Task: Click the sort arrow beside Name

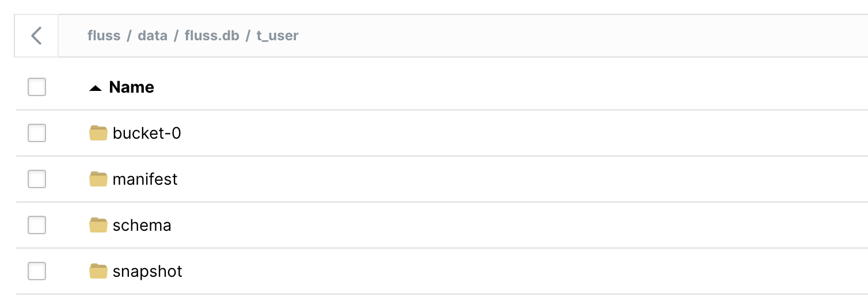Action: tap(96, 88)
